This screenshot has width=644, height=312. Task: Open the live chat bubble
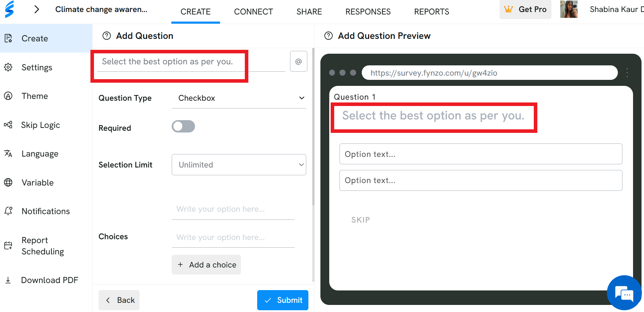tap(624, 293)
